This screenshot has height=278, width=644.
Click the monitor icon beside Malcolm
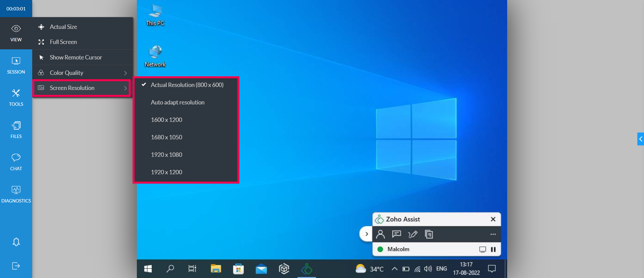click(x=482, y=249)
